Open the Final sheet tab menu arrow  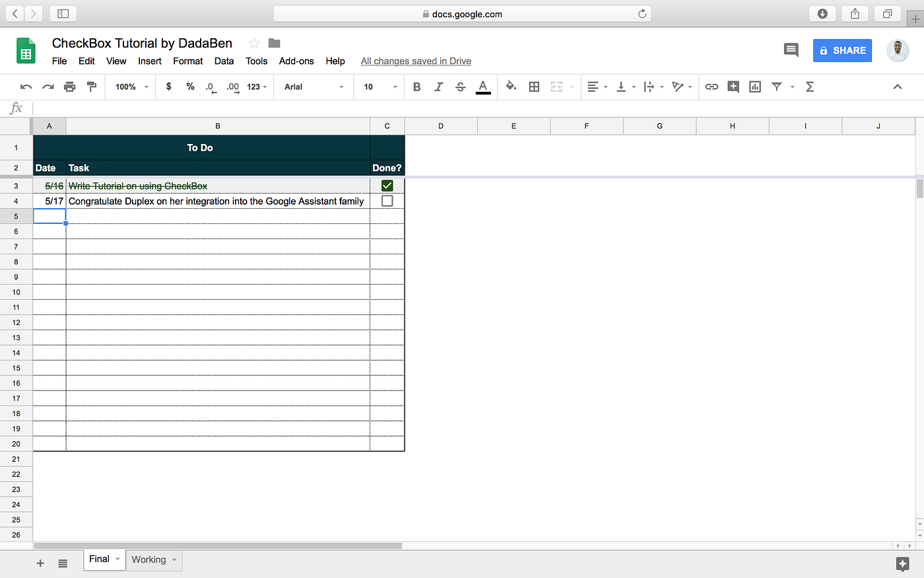coord(117,559)
